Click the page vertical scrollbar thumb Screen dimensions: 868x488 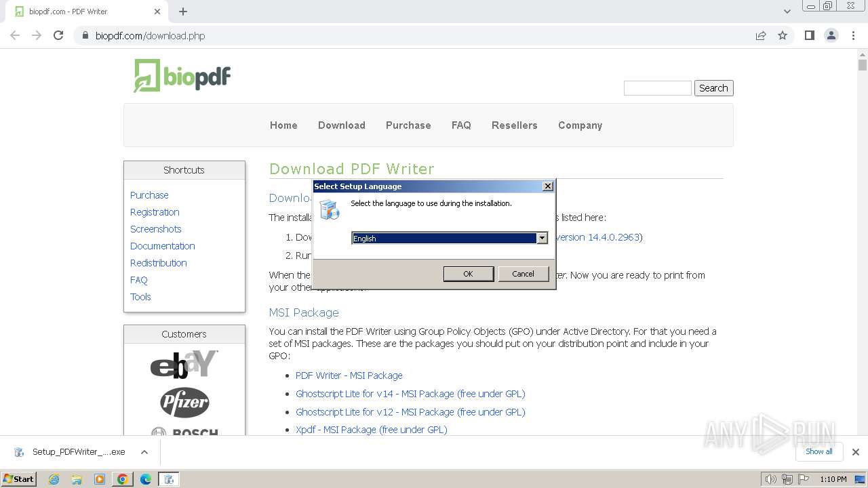tap(863, 65)
